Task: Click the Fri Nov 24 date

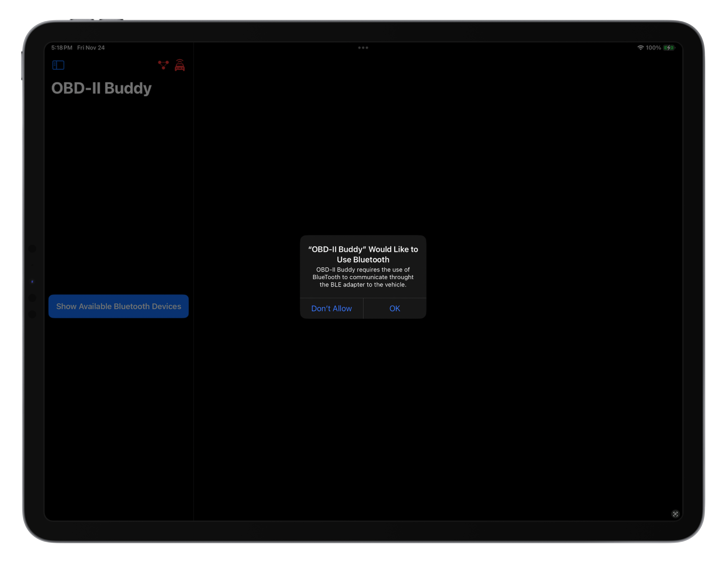Action: 91,48
